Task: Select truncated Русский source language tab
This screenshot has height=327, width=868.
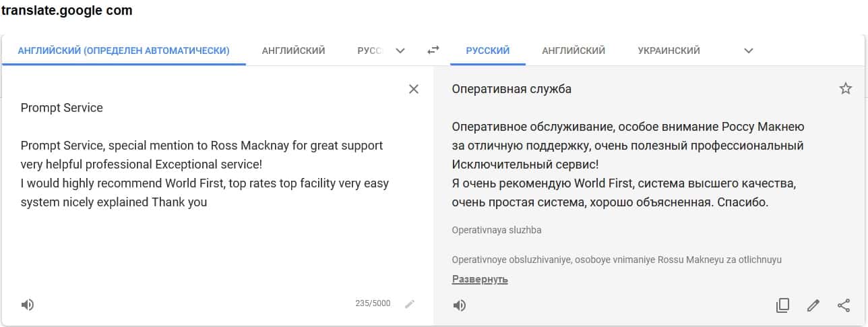Action: (x=370, y=51)
